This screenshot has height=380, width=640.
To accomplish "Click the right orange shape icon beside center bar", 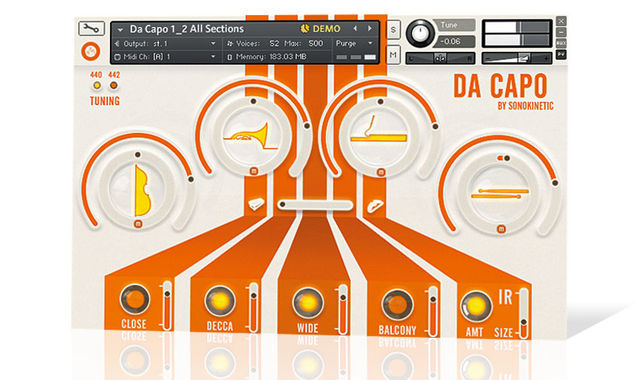I will click(375, 206).
